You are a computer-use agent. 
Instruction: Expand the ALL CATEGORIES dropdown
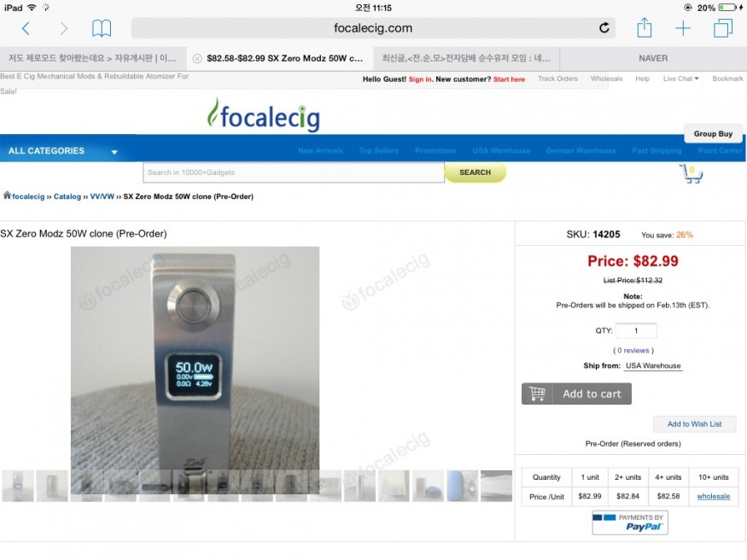[x=63, y=151]
